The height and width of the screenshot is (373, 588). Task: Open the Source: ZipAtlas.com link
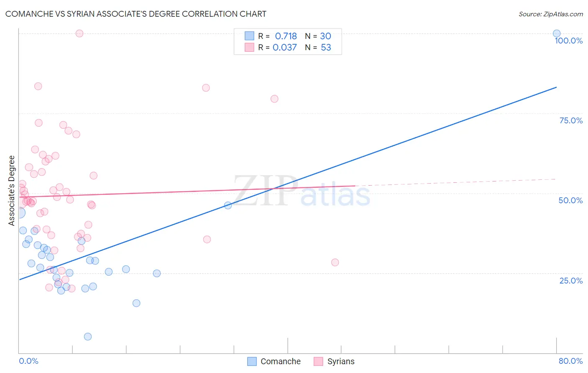click(551, 14)
